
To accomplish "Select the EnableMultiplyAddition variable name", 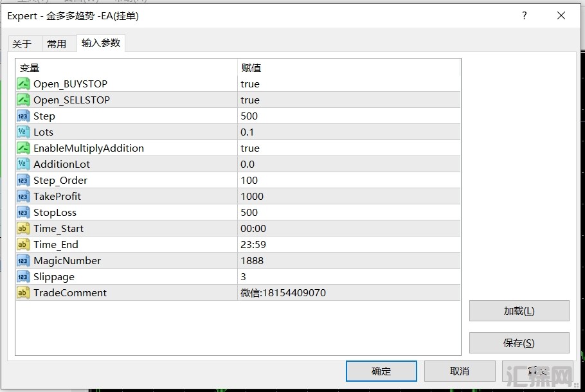I will pos(89,148).
